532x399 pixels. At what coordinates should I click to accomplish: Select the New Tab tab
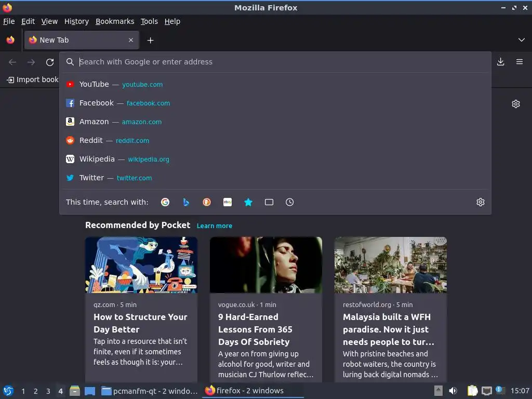click(82, 40)
